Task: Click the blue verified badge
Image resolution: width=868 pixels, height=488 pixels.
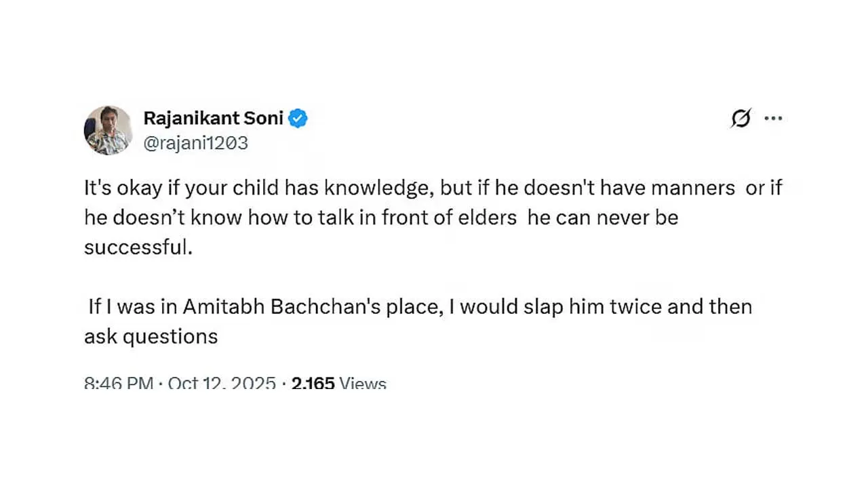Action: click(x=298, y=119)
